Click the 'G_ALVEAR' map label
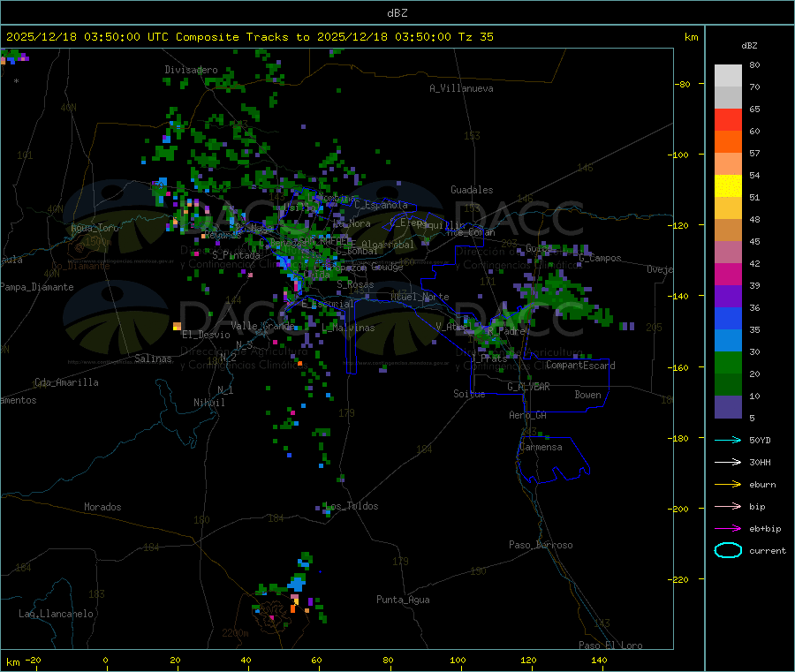Screen dimensions: 795x672 coord(529,387)
